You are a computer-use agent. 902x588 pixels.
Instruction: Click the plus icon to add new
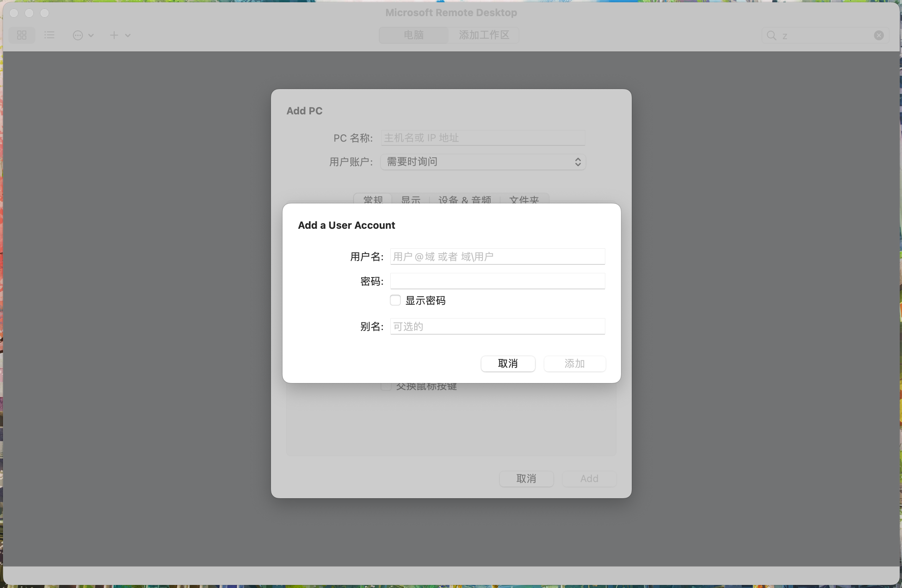pos(114,35)
